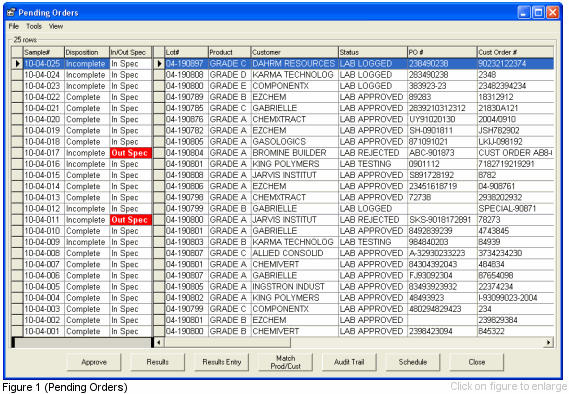569x394 pixels.
Task: Click LAB REJECTED status for BROMINE BUILDER
Action: pos(373,153)
